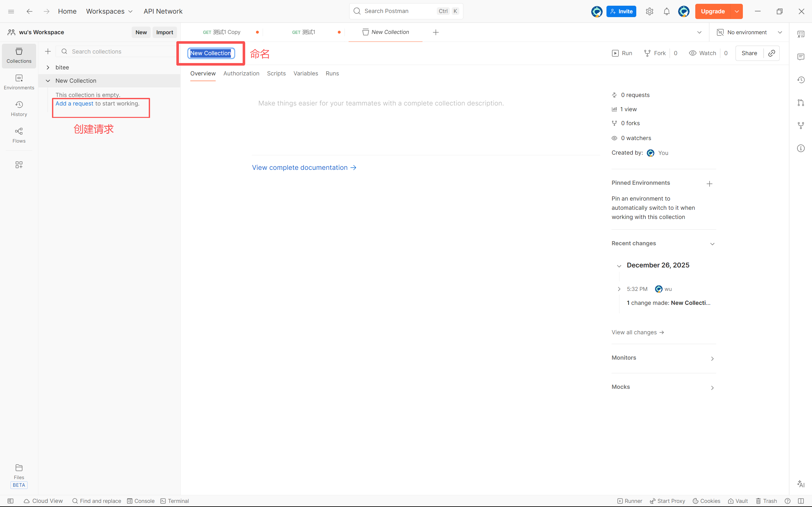This screenshot has height=507, width=812.
Task: Click the Console status bar item
Action: point(141,501)
